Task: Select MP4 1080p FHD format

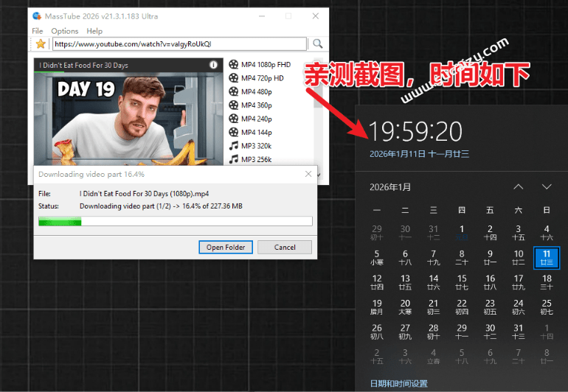Action: (x=265, y=65)
